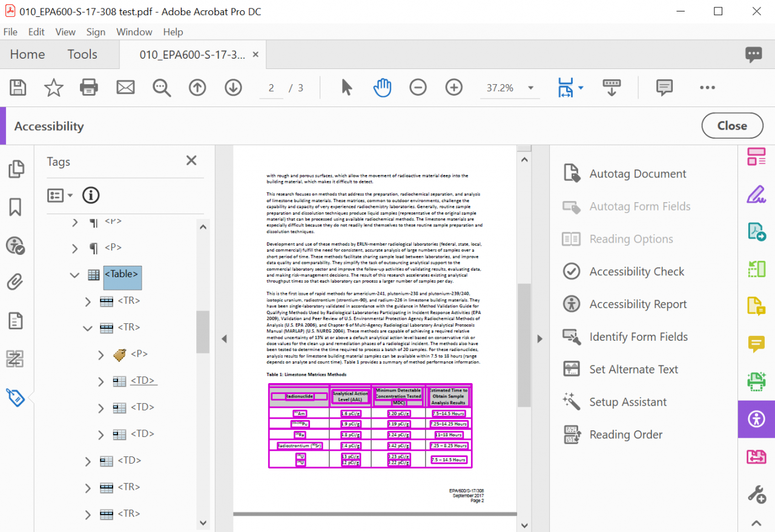Open the Fill & Sign tool
The image size is (775, 532).
[756, 195]
